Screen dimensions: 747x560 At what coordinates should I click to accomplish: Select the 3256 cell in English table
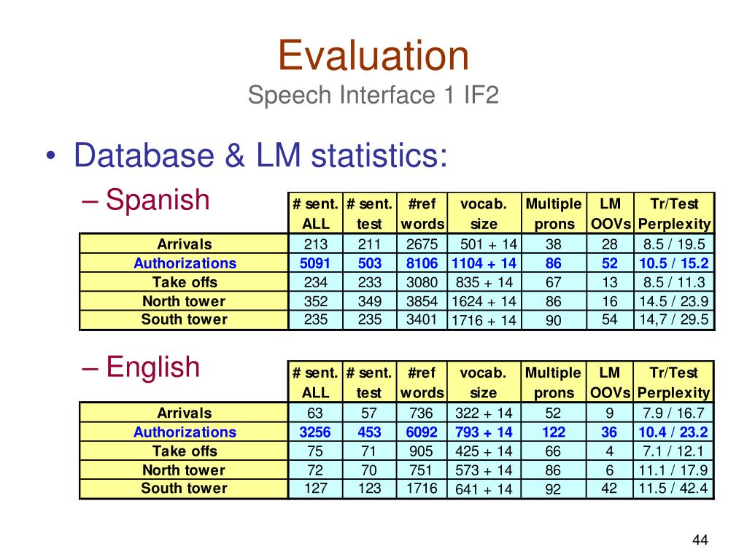[x=315, y=432]
